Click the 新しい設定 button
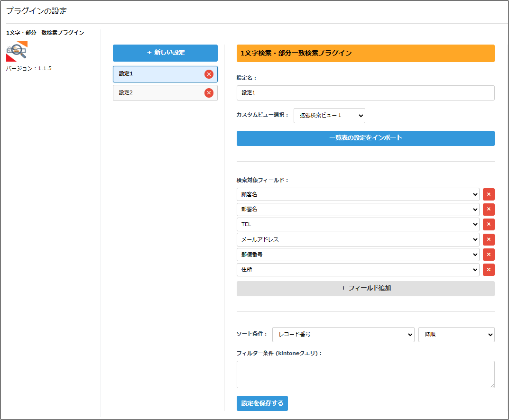Viewport: 509px width, 420px height. click(165, 53)
